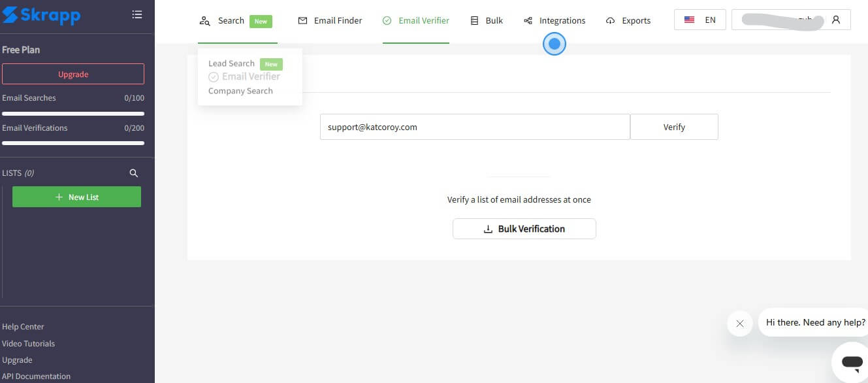Open the sidebar hamburger menu

pyautogui.click(x=137, y=14)
